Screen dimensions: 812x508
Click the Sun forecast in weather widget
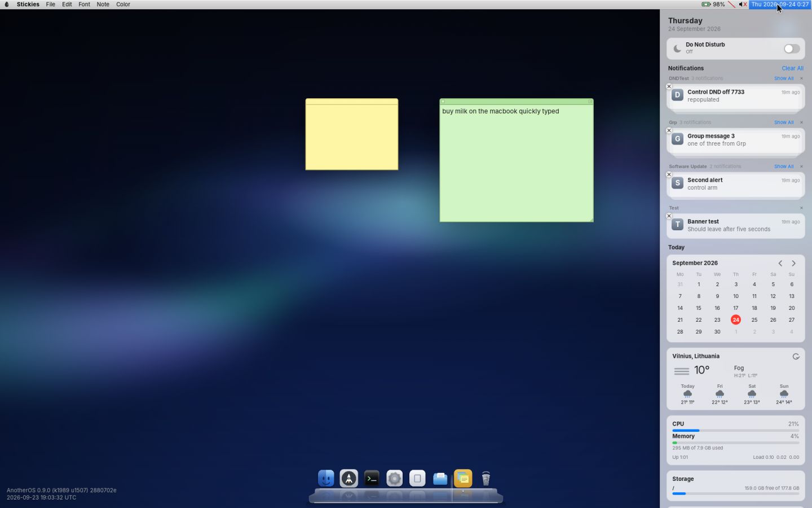tap(784, 394)
